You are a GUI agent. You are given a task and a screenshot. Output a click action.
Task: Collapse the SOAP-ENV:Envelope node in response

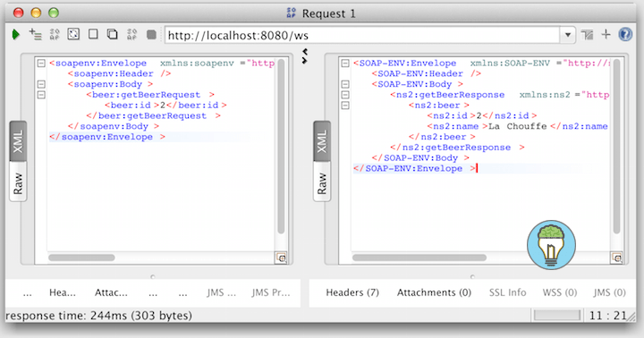[x=345, y=63]
